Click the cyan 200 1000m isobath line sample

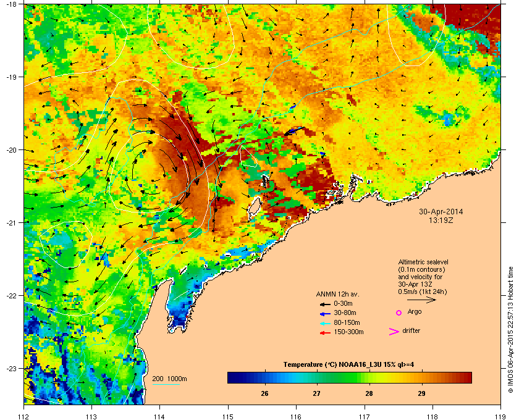[x=166, y=384]
